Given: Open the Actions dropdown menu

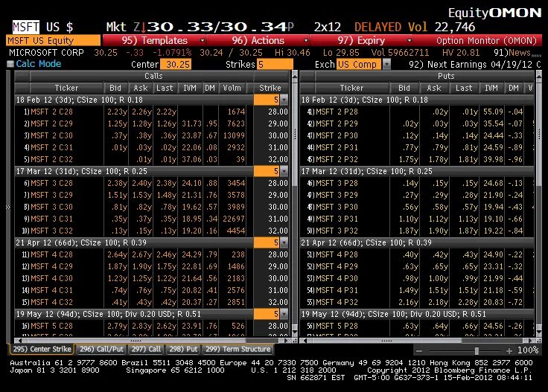Looking at the screenshot, I should 258,40.
